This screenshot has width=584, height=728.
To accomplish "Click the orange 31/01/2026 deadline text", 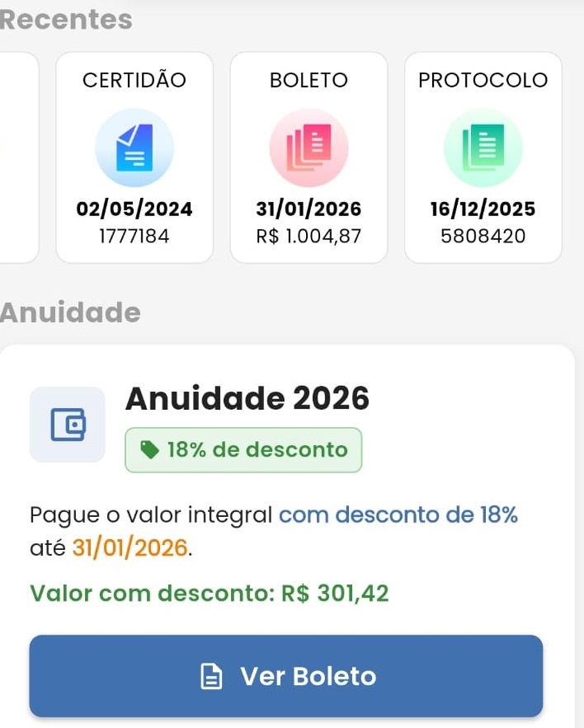I will [x=130, y=547].
